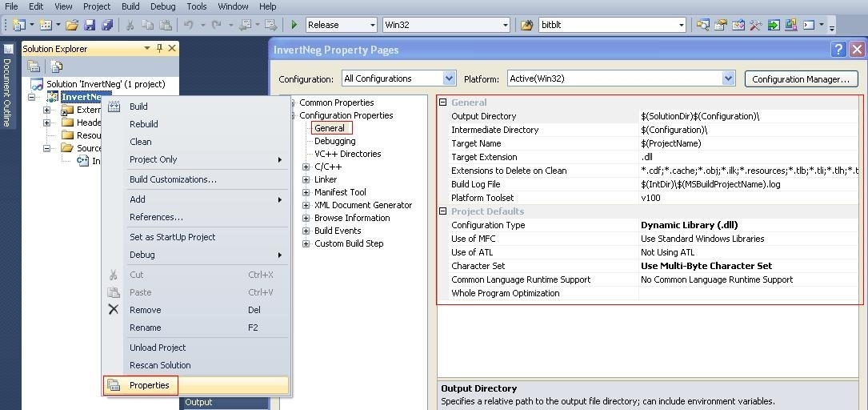The height and width of the screenshot is (410, 868).
Task: Click the Command Window toolbar icon
Action: [x=809, y=25]
